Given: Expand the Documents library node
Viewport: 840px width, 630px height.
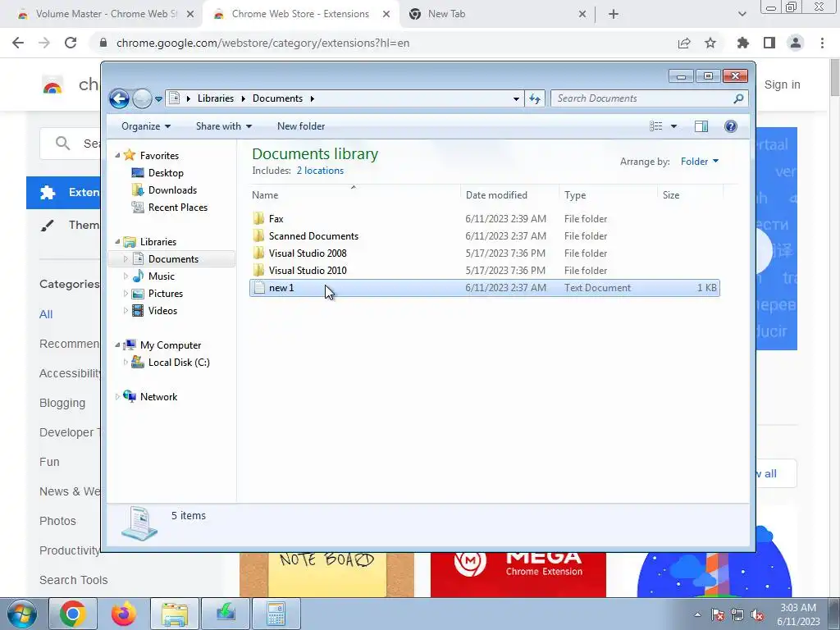Looking at the screenshot, I should point(126,259).
